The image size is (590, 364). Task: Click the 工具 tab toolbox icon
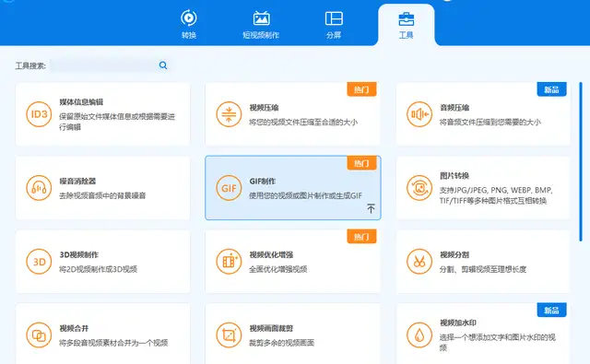tap(406, 18)
